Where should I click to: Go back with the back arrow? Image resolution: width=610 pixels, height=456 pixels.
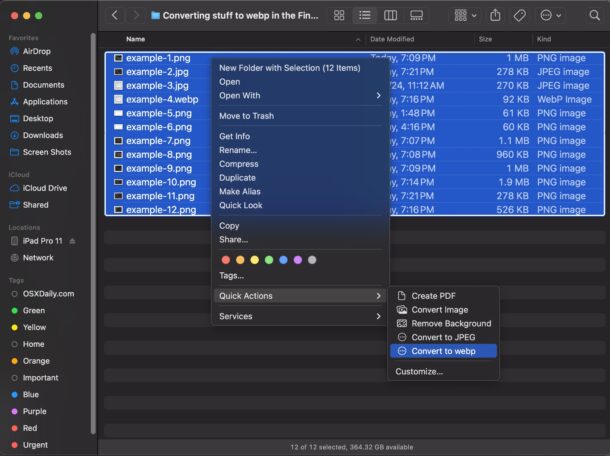pyautogui.click(x=115, y=16)
